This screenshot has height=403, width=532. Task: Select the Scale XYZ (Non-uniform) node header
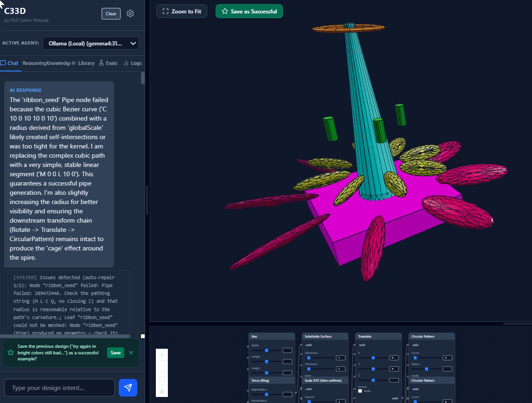325,381
